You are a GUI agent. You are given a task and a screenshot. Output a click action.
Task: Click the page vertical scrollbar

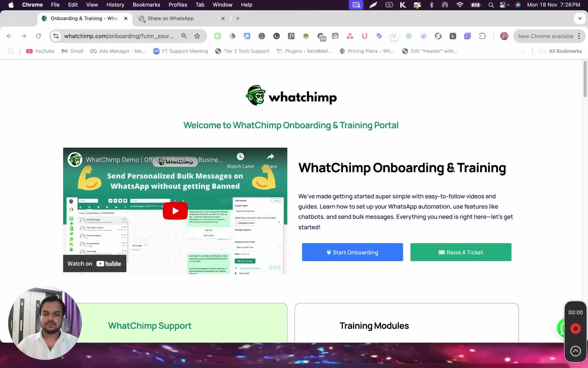pyautogui.click(x=585, y=80)
